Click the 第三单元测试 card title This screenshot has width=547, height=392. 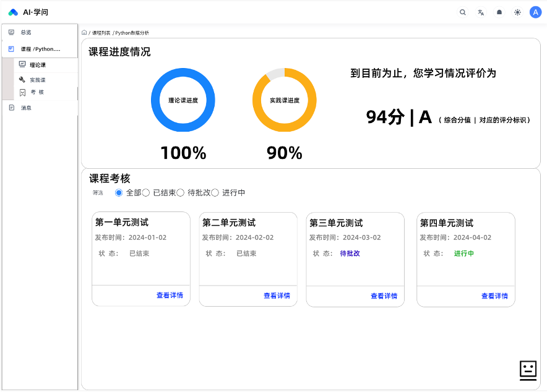tap(336, 223)
